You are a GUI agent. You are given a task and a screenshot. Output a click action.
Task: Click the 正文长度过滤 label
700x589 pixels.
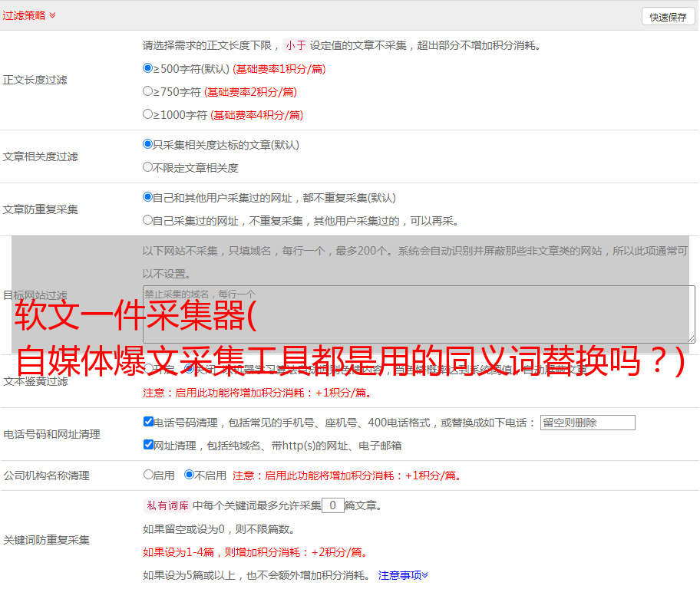tap(35, 80)
